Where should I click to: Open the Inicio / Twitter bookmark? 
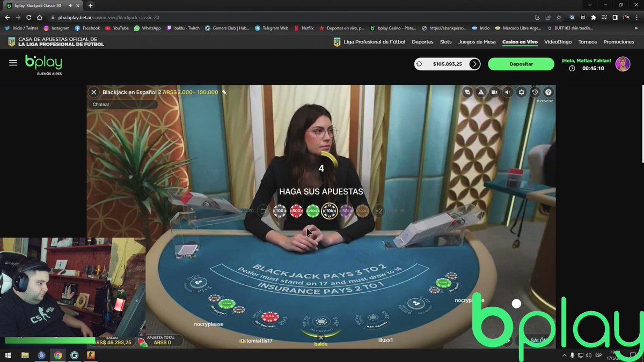coord(21,28)
